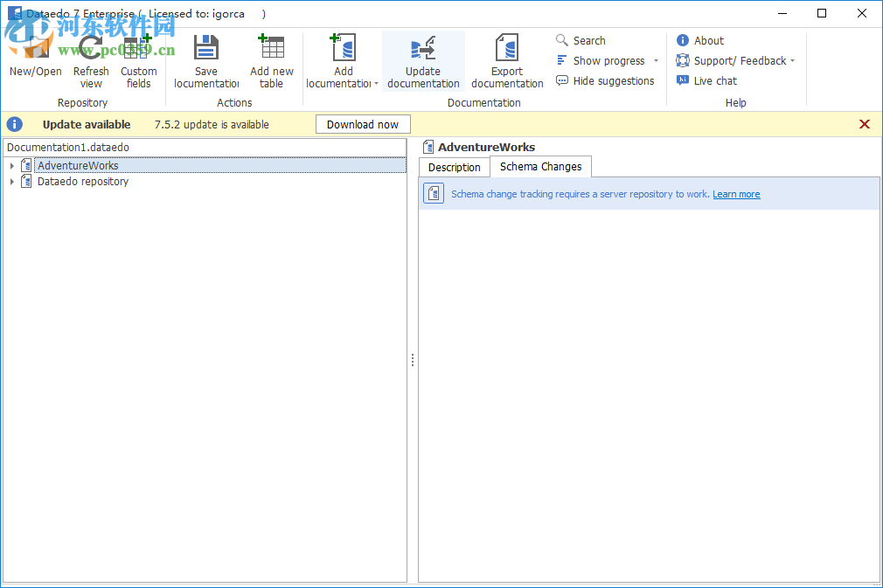Open the Support/ Feedback dropdown arrow
The image size is (883, 588).
click(x=793, y=61)
